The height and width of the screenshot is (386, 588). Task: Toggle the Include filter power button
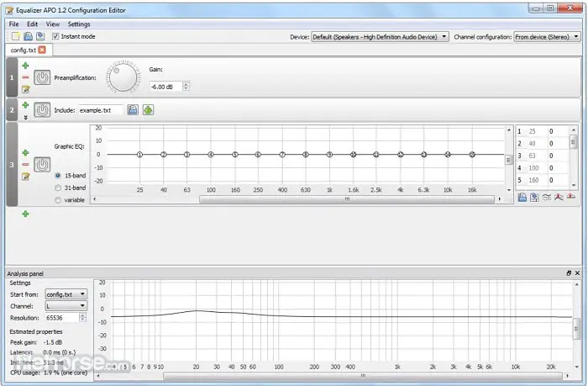point(42,110)
